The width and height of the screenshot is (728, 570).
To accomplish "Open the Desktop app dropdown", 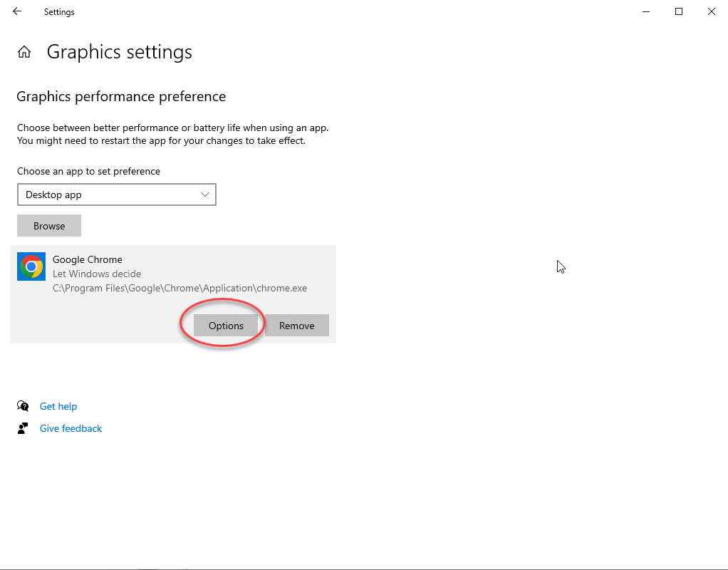I will coord(117,195).
